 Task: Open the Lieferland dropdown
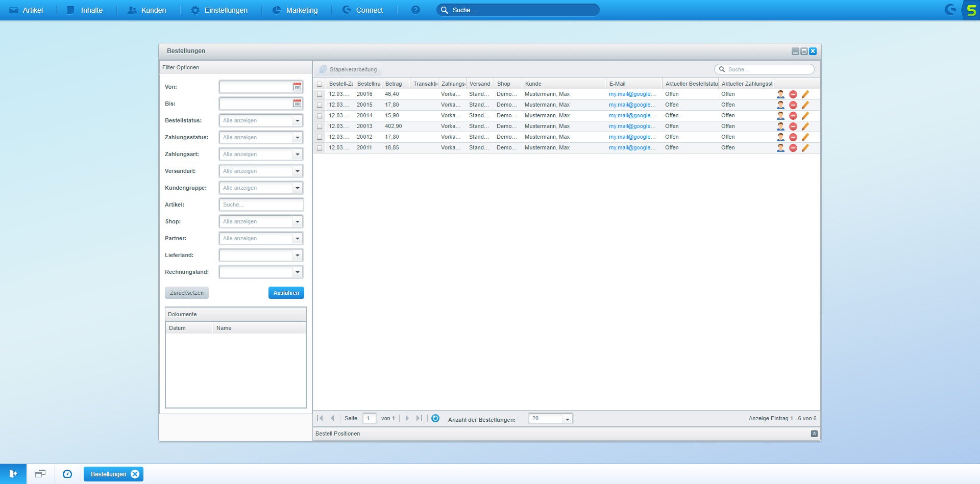(298, 256)
